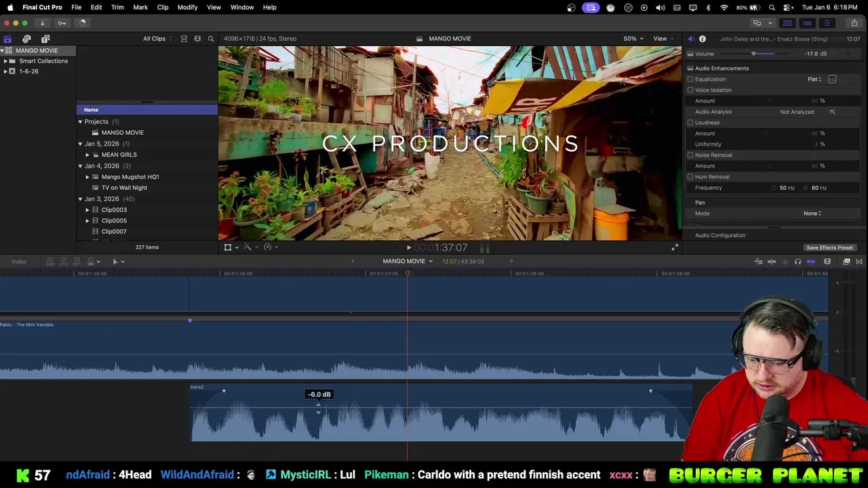Open the viewer zoom 50% dropdown

coord(633,39)
